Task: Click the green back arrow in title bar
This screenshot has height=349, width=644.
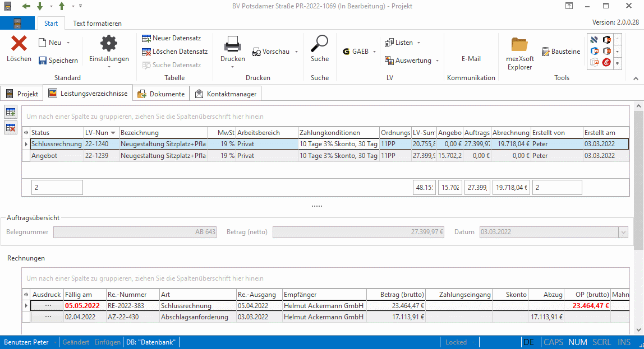Action: [x=26, y=6]
